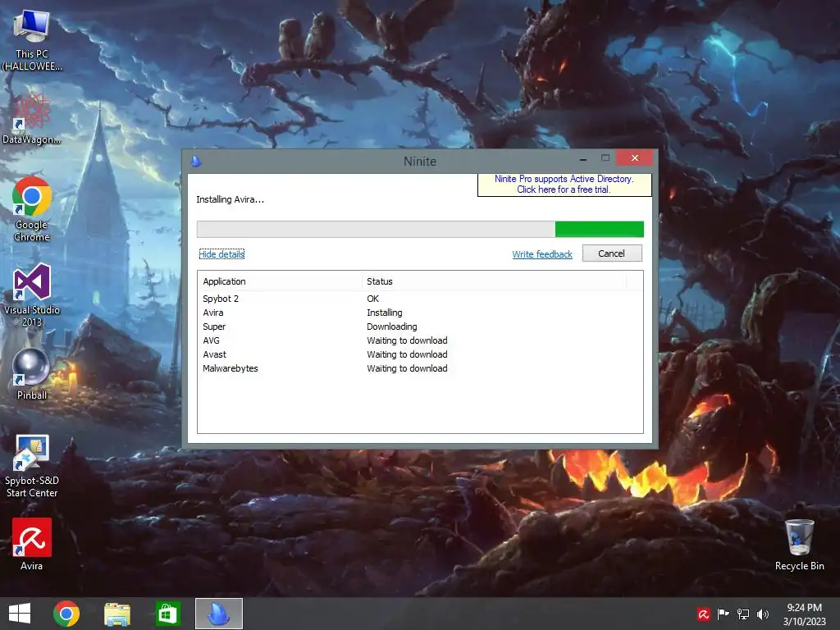Click the network tray icon
This screenshot has height=630, width=840.
[743, 614]
